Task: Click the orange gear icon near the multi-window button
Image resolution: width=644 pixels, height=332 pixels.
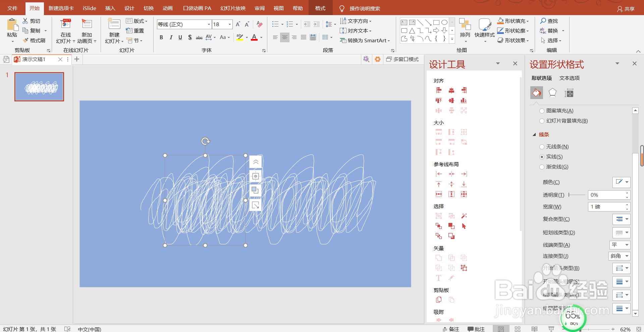Action: (x=378, y=59)
